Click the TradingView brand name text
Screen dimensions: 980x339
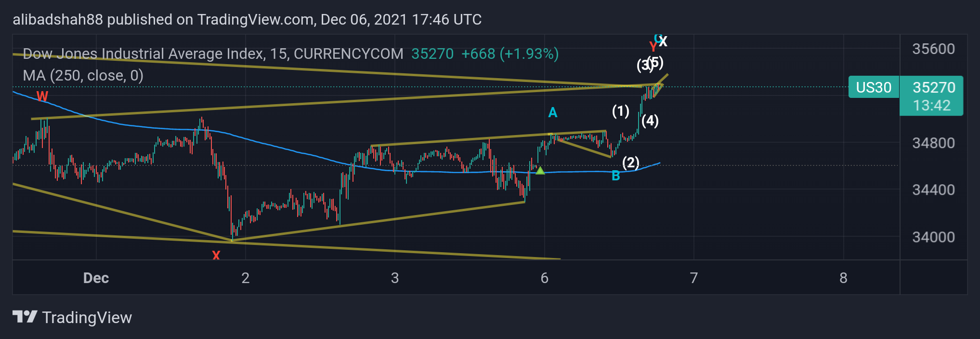click(x=87, y=317)
